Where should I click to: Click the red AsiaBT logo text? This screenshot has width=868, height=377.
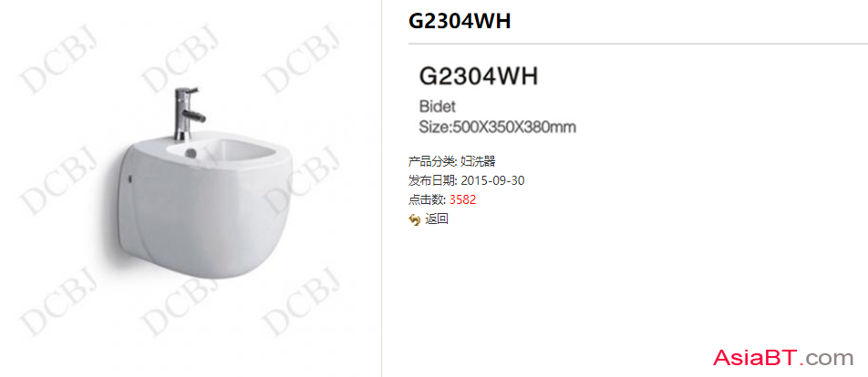point(758,358)
